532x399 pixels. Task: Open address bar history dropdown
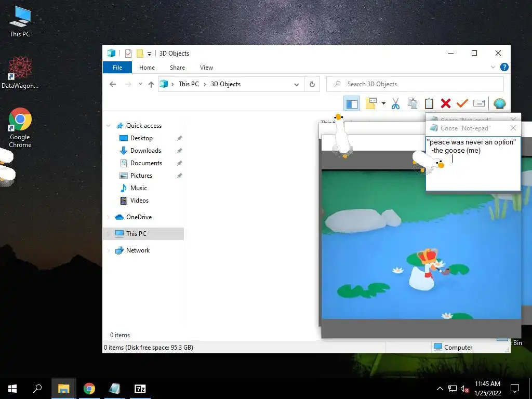click(297, 85)
